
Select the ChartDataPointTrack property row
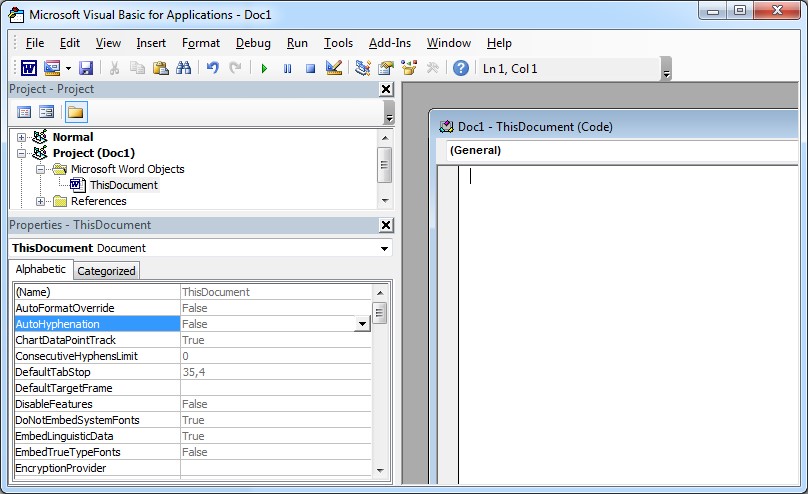coord(193,340)
